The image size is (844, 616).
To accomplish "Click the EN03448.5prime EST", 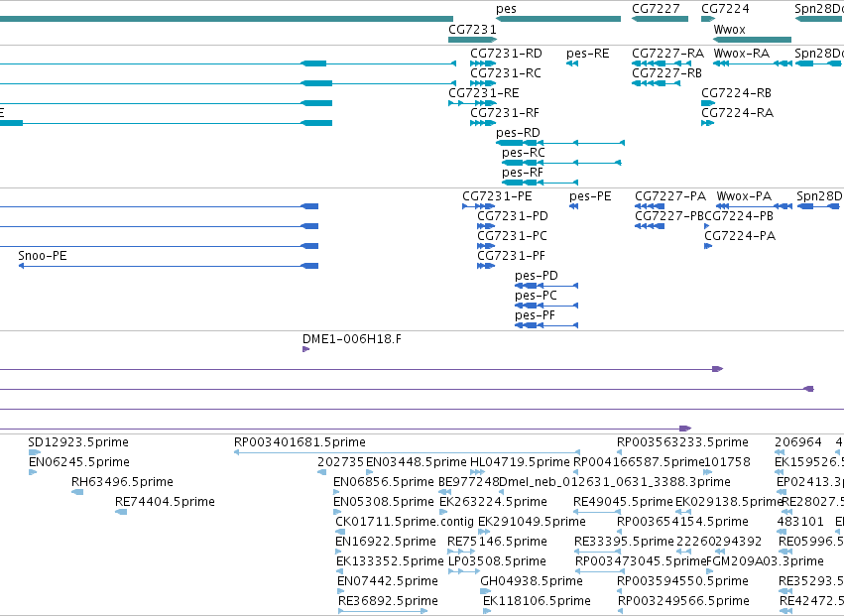I will coord(370,473).
